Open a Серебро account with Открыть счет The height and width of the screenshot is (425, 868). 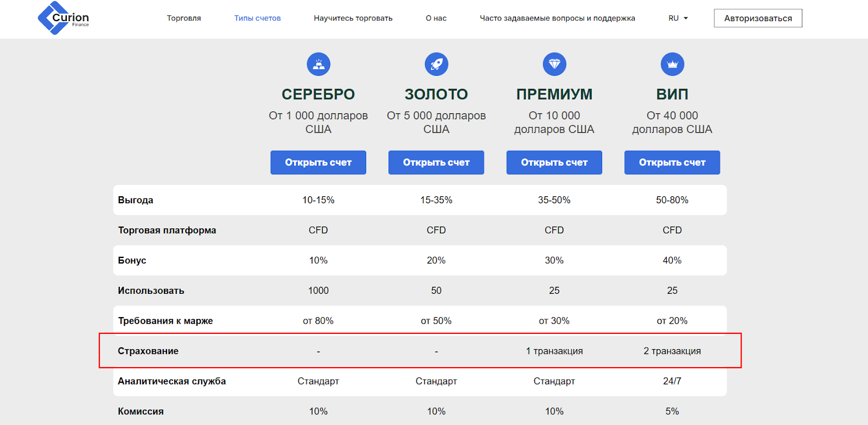click(x=318, y=163)
